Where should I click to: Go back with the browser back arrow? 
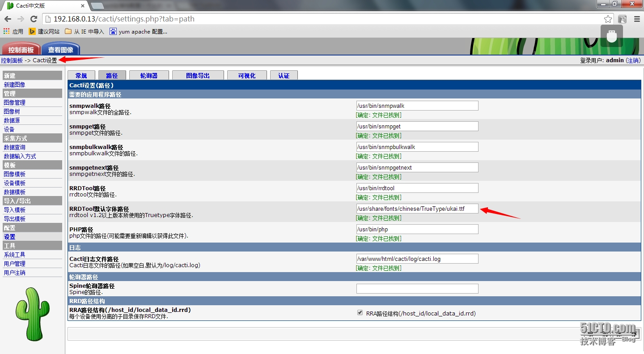coord(8,19)
